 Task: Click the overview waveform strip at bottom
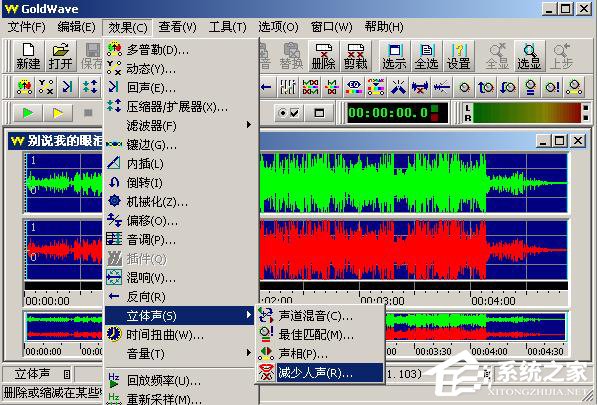coord(475,326)
